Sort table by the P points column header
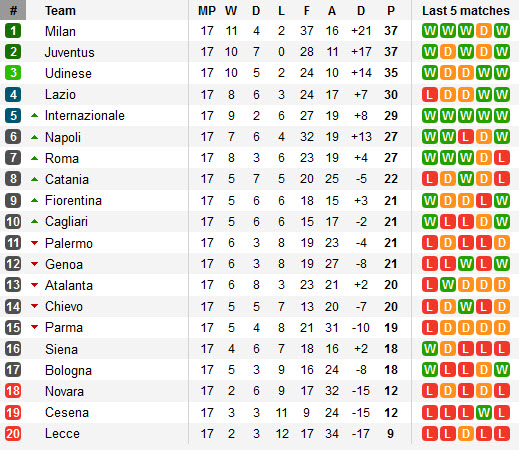The image size is (519, 450). pyautogui.click(x=391, y=11)
